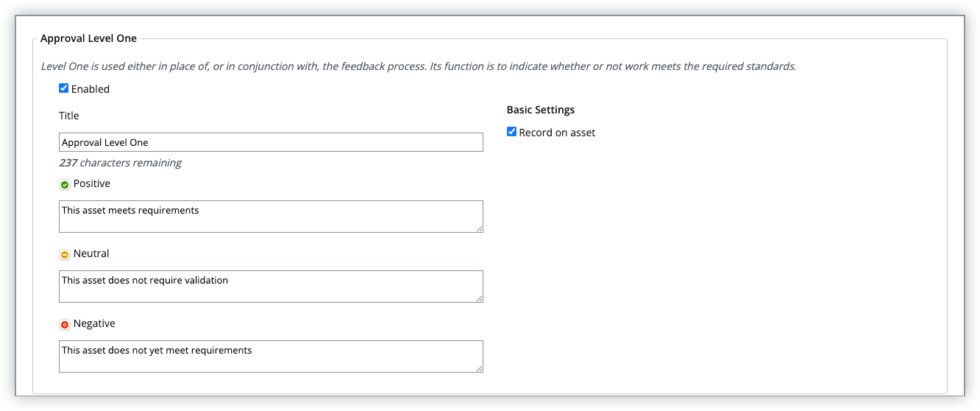This screenshot has height=411, width=980.
Task: Focus the Negative text box
Action: click(271, 356)
